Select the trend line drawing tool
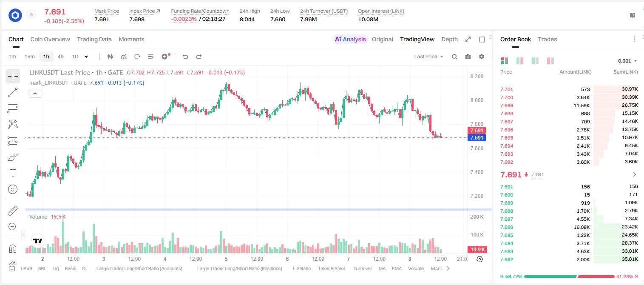The image size is (644, 285). 13,92
